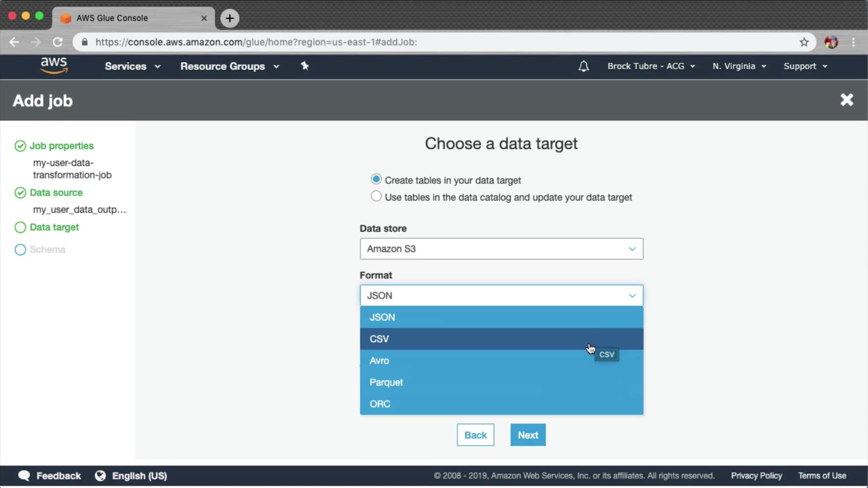This screenshot has width=868, height=488.
Task: Select 'Create tables in your data target' radio
Action: [x=376, y=179]
